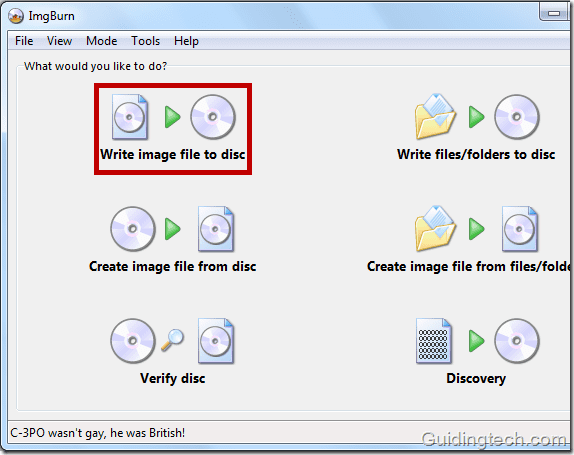The width and height of the screenshot is (574, 455).
Task: Click the ImgBurn title text
Action: [x=51, y=16]
